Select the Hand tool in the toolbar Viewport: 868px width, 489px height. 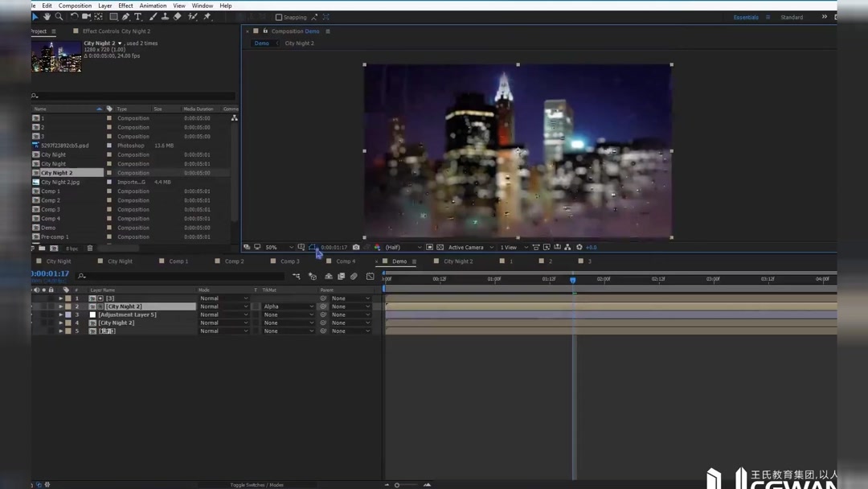tap(47, 17)
